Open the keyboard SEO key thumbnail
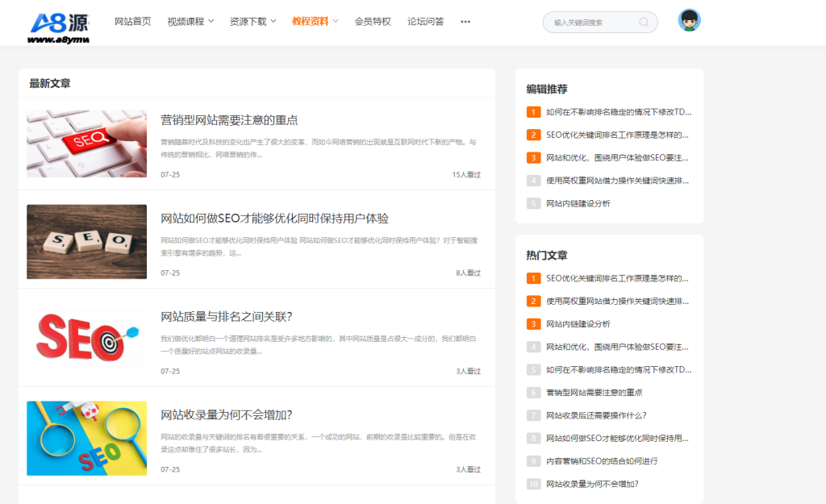Viewport: 826px width, 504px height. (87, 144)
